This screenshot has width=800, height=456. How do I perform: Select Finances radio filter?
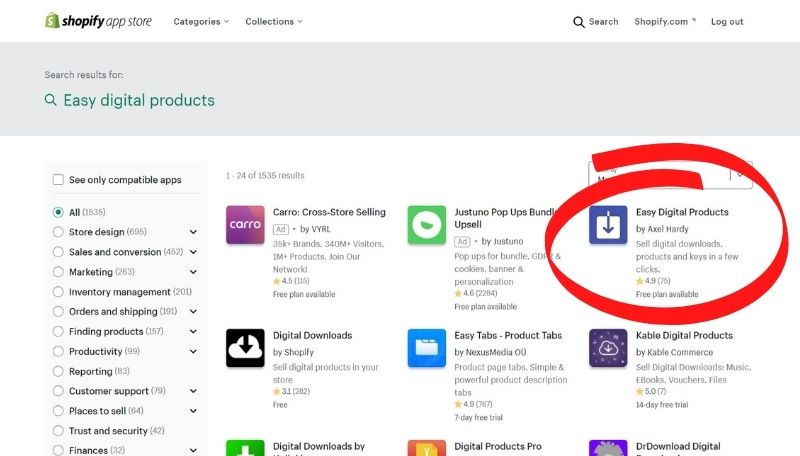point(58,450)
